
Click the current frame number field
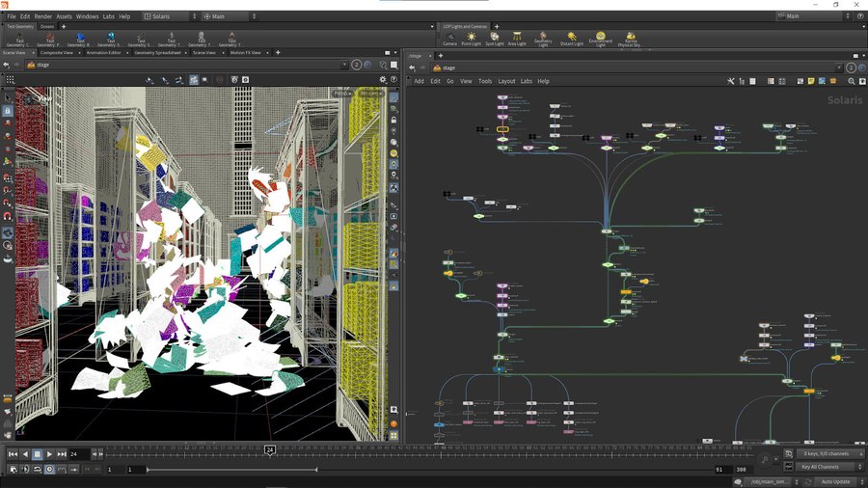coord(79,454)
